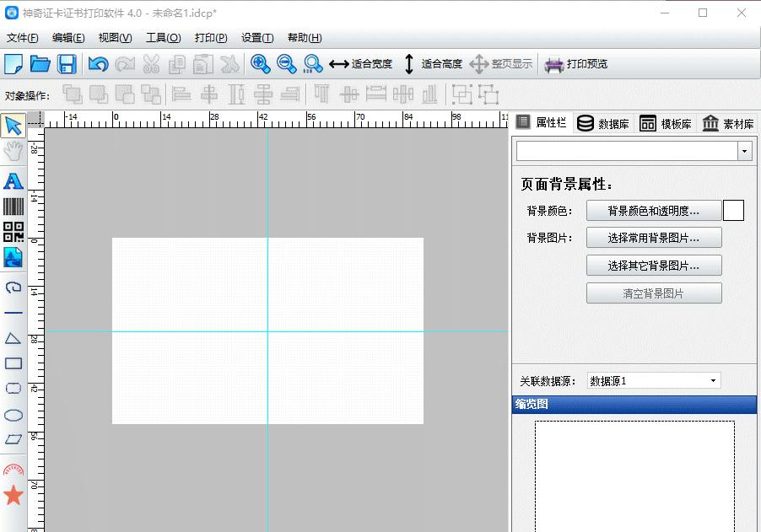Select the ellipse shape tool

[13, 415]
